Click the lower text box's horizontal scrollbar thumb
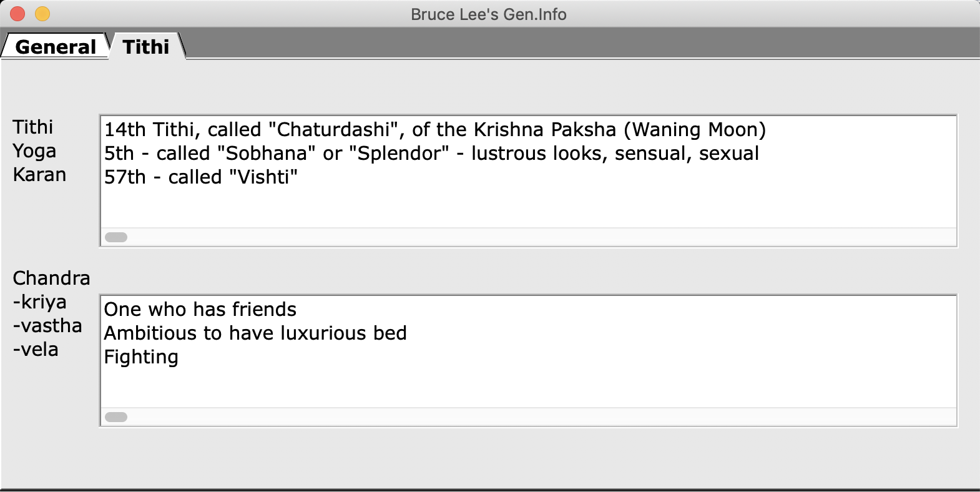Screen dimensions: 980x492 tap(116, 417)
